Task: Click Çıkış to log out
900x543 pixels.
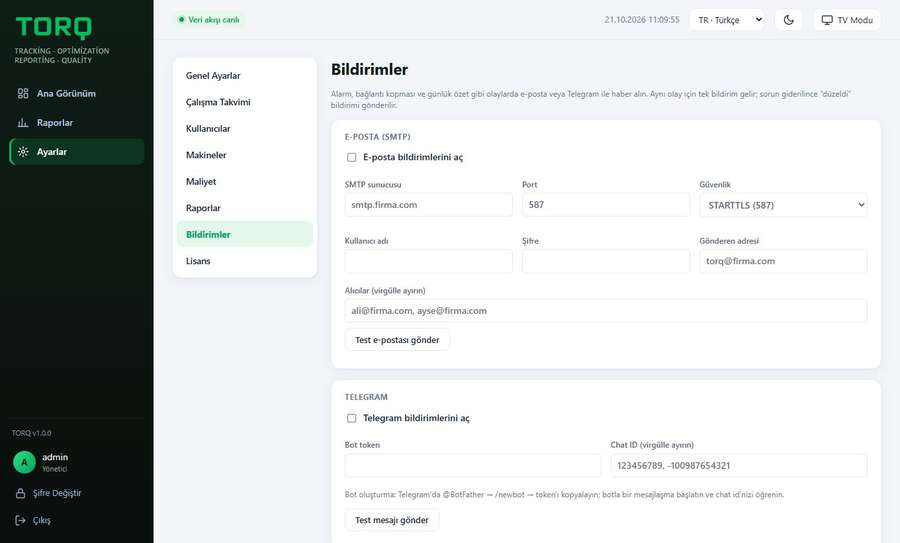Action: [41, 521]
